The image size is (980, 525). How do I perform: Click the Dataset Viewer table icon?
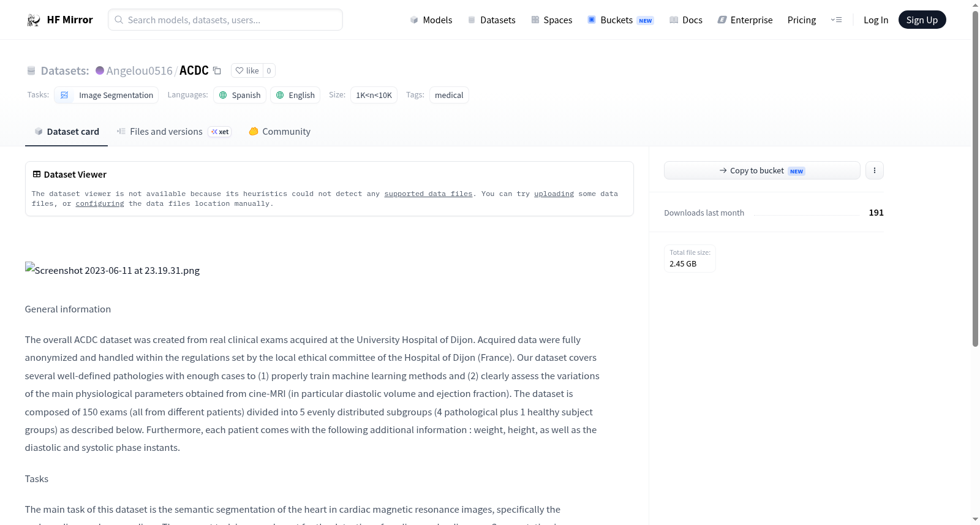click(37, 174)
